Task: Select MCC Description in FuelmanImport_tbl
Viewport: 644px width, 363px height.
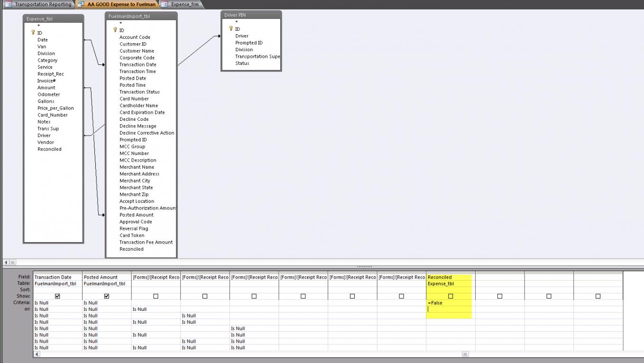Action: coord(138,160)
